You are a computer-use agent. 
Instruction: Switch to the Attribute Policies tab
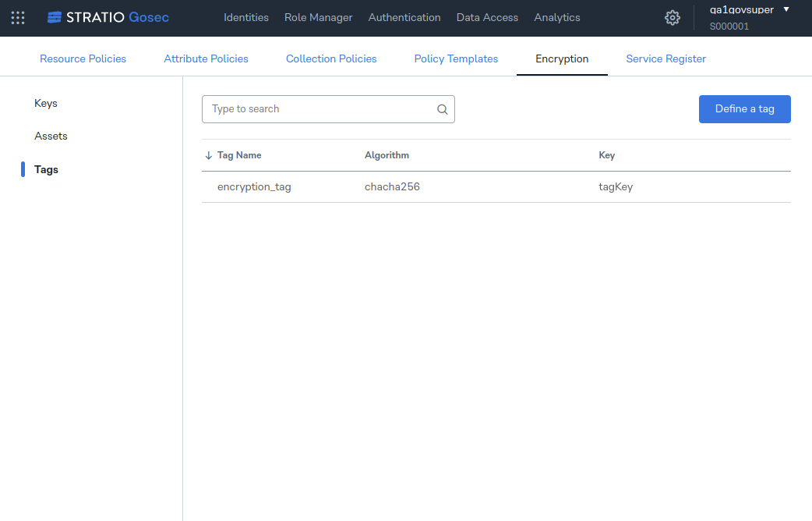click(206, 58)
